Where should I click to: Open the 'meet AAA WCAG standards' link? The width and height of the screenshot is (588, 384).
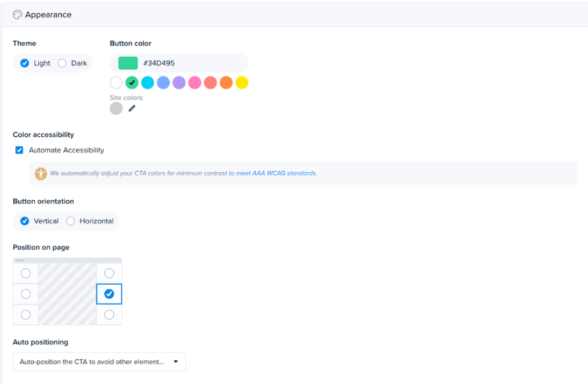click(x=273, y=173)
